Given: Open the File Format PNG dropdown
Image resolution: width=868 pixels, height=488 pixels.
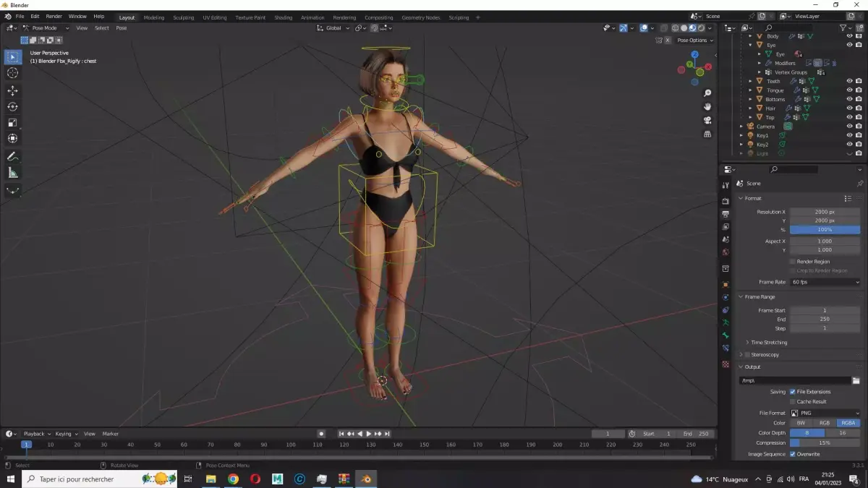Looking at the screenshot, I should tap(825, 413).
